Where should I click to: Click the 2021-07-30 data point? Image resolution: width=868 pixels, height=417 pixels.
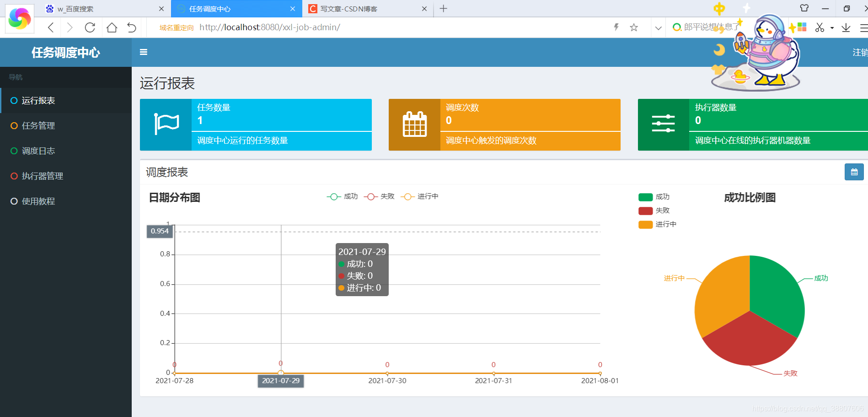(387, 374)
